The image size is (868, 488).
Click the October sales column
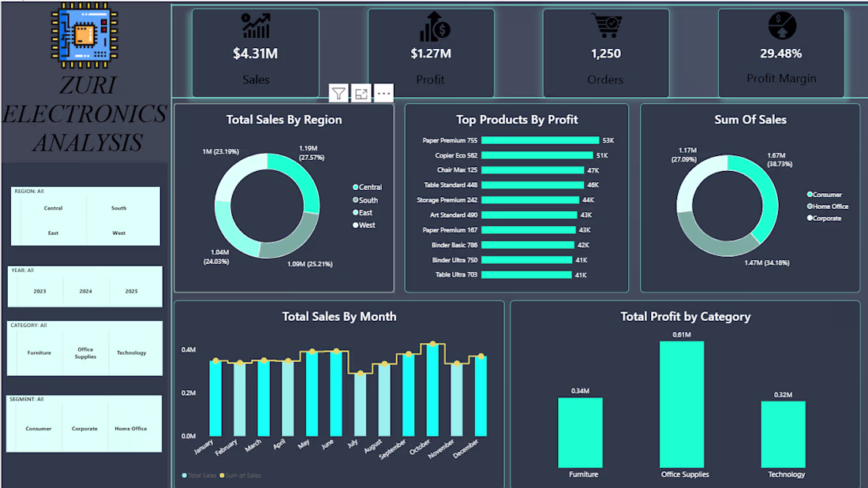pos(433,390)
